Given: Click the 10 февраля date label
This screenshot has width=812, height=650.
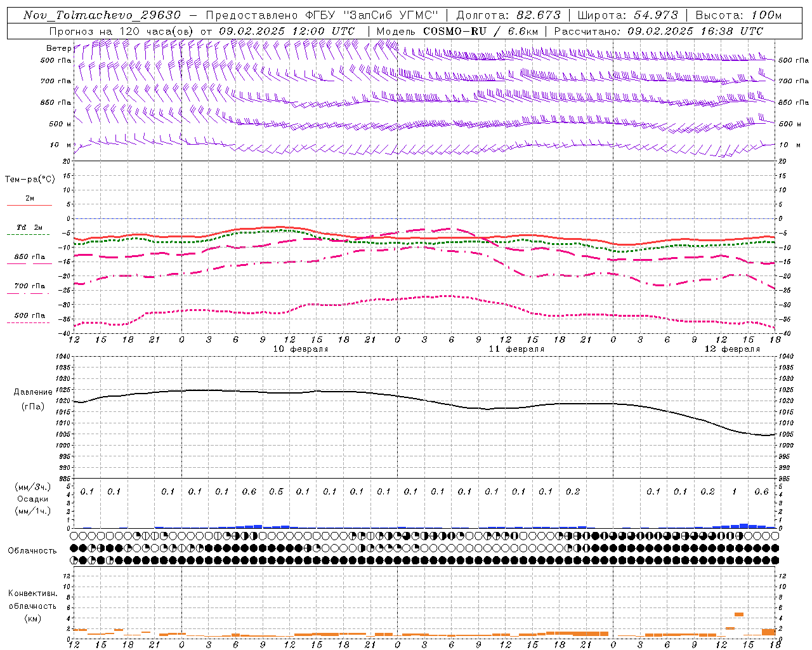Looking at the screenshot, I should pos(301,349).
